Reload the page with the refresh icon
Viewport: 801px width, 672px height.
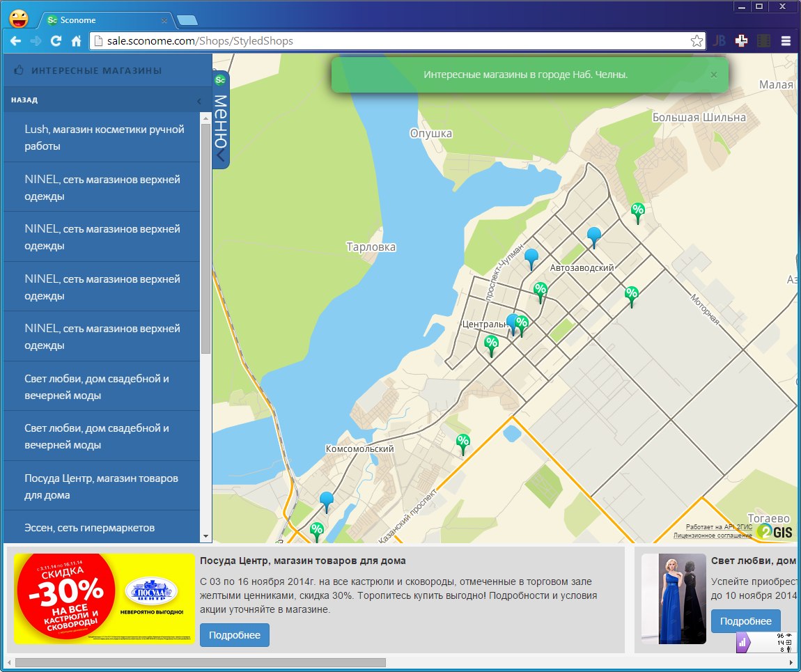[x=56, y=41]
